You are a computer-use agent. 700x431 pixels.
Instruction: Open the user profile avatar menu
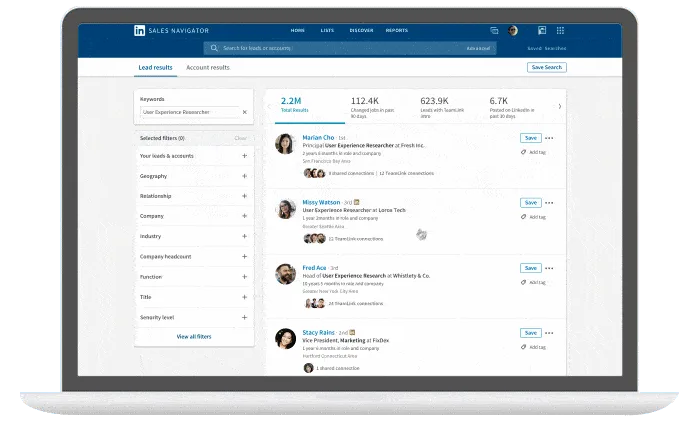click(513, 30)
